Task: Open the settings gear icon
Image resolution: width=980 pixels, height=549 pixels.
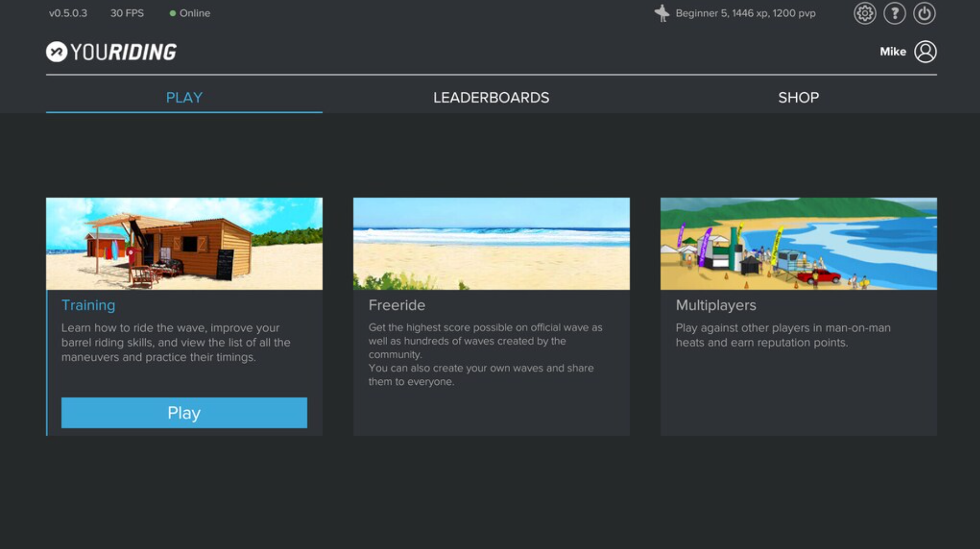Action: [865, 13]
